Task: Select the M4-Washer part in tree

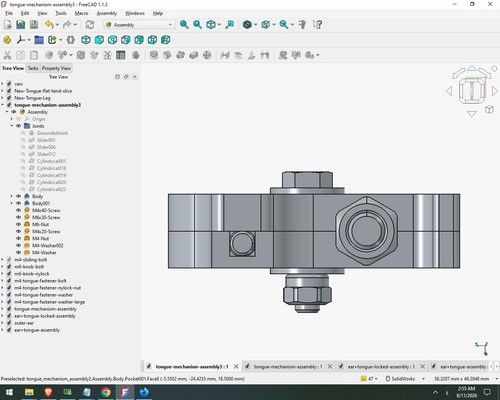Action: click(44, 252)
